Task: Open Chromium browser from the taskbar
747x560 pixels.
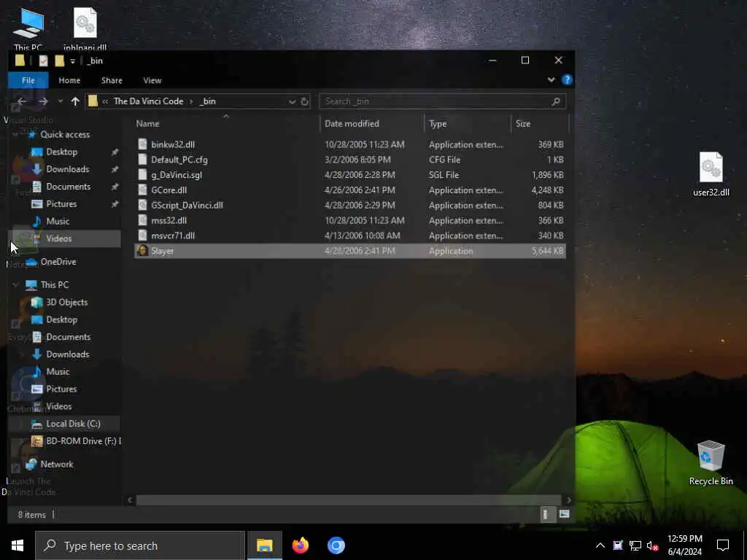Action: tap(336, 545)
